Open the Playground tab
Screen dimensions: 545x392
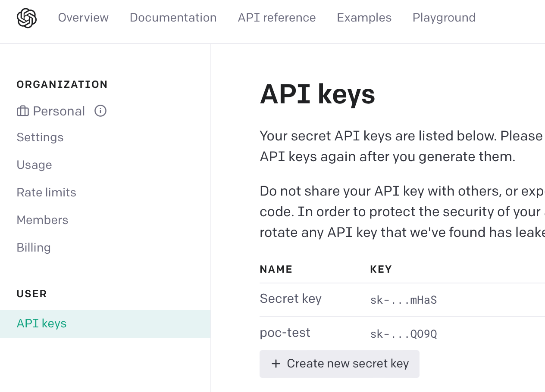[444, 18]
